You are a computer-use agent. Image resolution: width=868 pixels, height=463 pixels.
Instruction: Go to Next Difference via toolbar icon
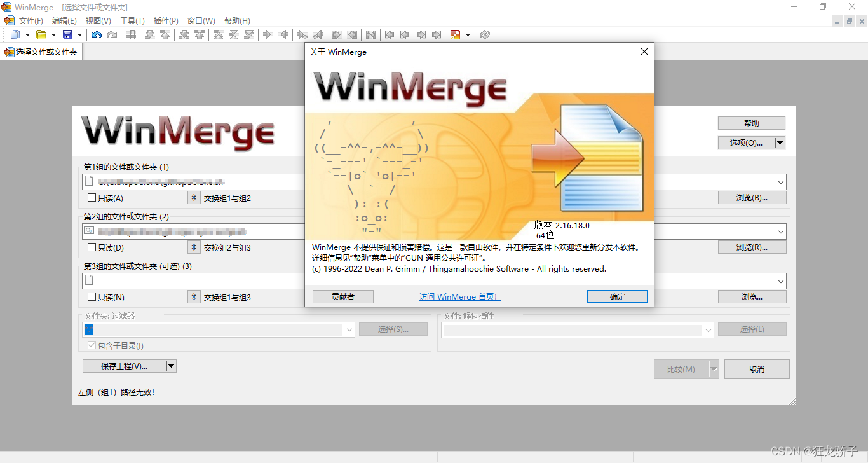[x=150, y=34]
